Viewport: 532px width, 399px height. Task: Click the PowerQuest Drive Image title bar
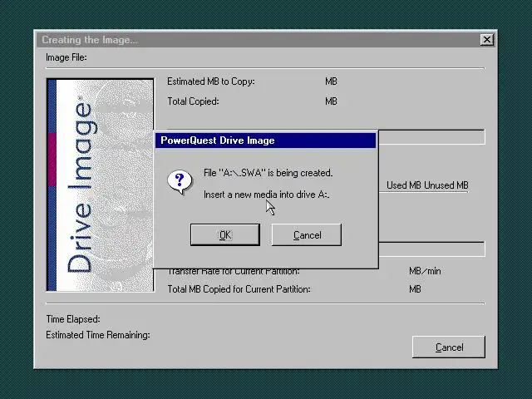pos(265,140)
